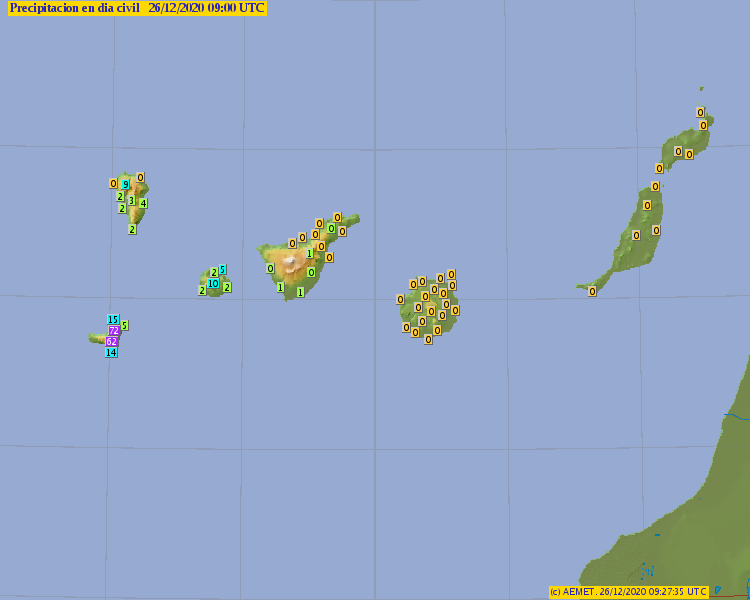This screenshot has width=750, height=600.
Task: Select the green 4 station value
Action: [x=143, y=203]
